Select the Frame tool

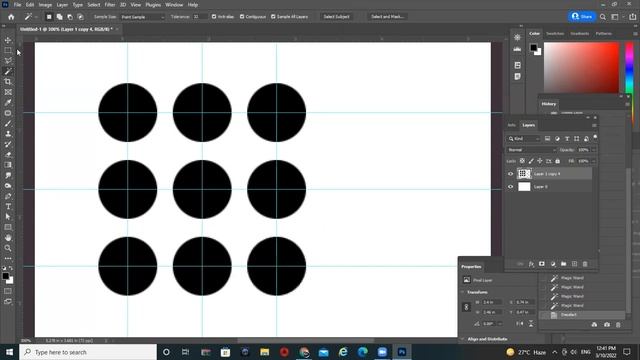8,92
